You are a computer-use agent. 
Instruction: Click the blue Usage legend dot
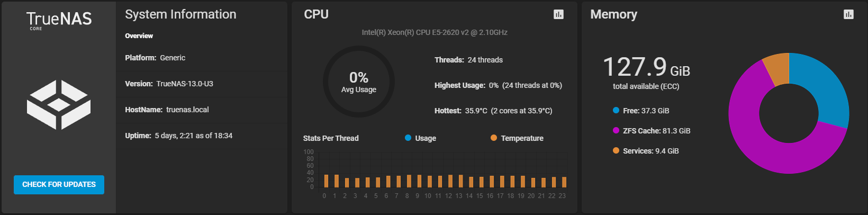(408, 138)
